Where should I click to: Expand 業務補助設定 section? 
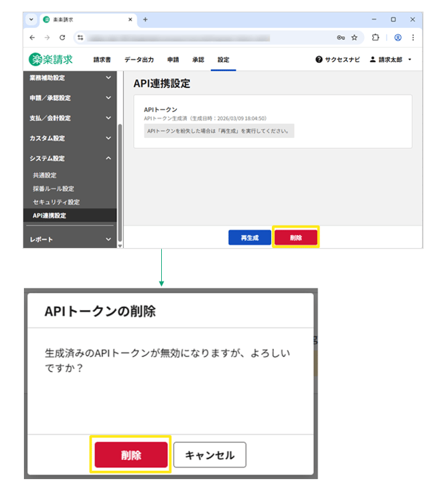click(x=70, y=78)
